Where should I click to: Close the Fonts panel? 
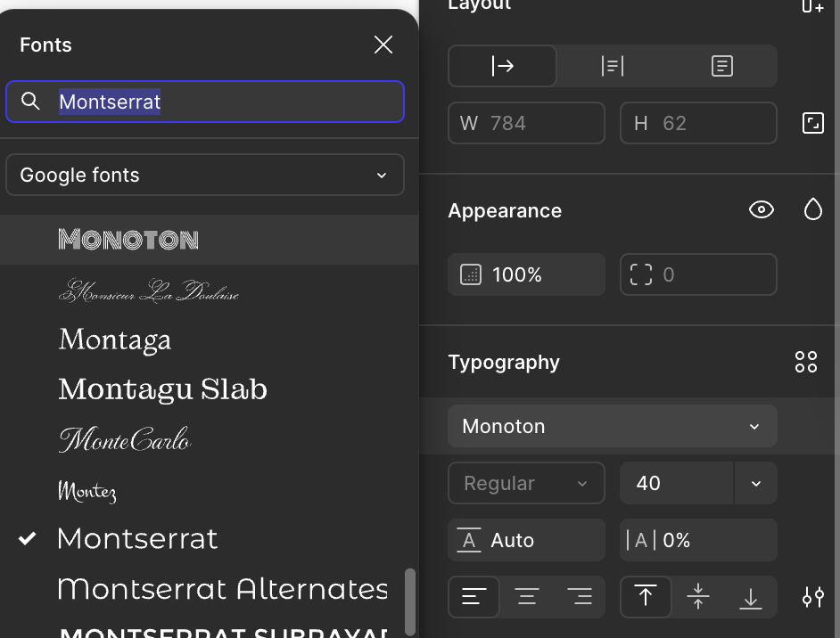pos(383,45)
